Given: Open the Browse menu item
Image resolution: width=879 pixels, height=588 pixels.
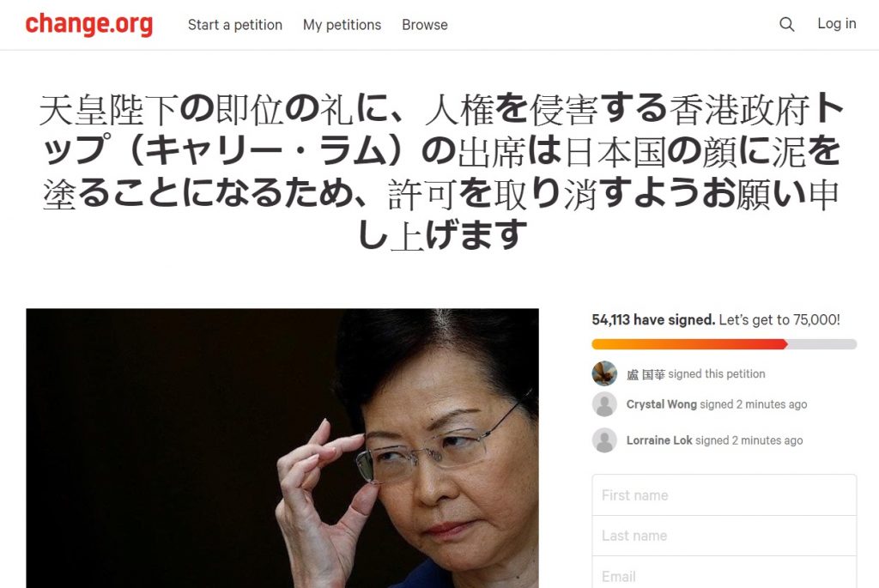Looking at the screenshot, I should (x=425, y=25).
